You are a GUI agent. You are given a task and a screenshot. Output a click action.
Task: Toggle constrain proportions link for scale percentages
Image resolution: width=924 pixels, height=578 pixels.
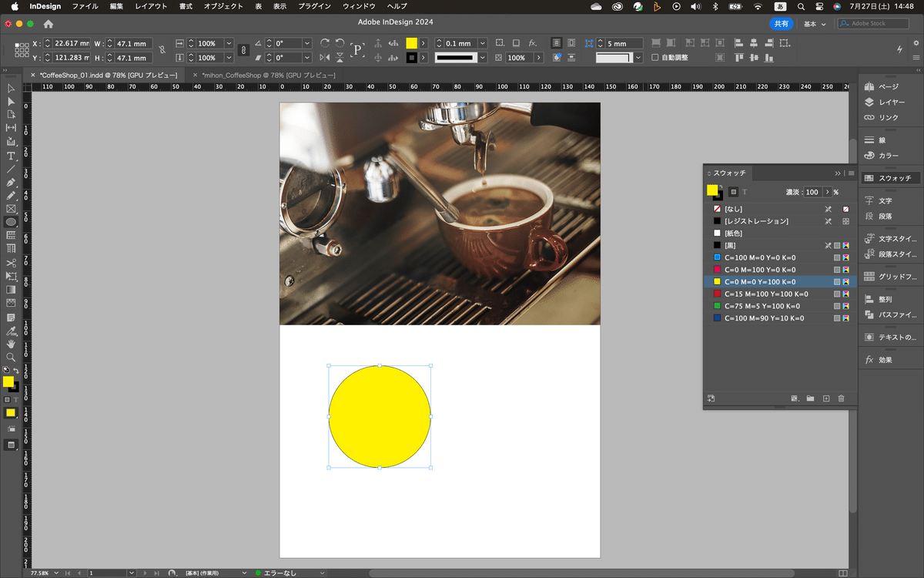tap(243, 50)
